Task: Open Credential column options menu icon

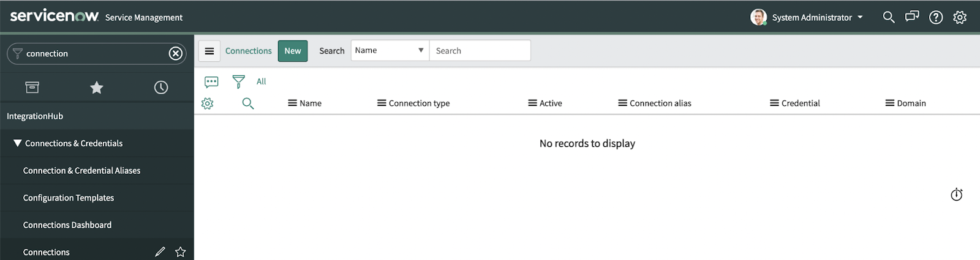Action: [775, 103]
